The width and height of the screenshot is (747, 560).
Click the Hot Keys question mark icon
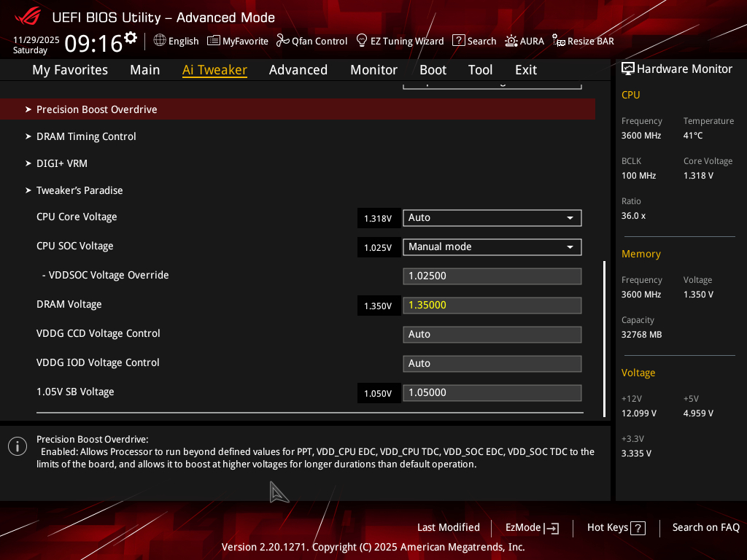[638, 528]
